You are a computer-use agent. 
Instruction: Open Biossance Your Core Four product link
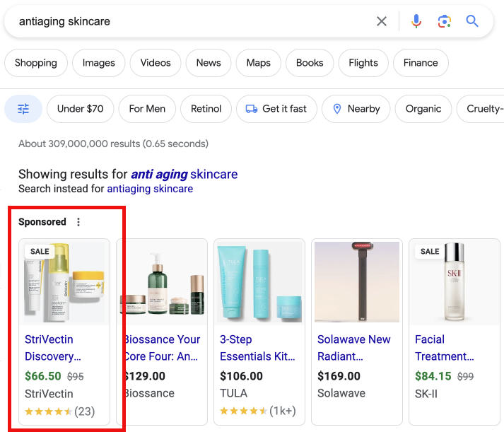click(162, 348)
